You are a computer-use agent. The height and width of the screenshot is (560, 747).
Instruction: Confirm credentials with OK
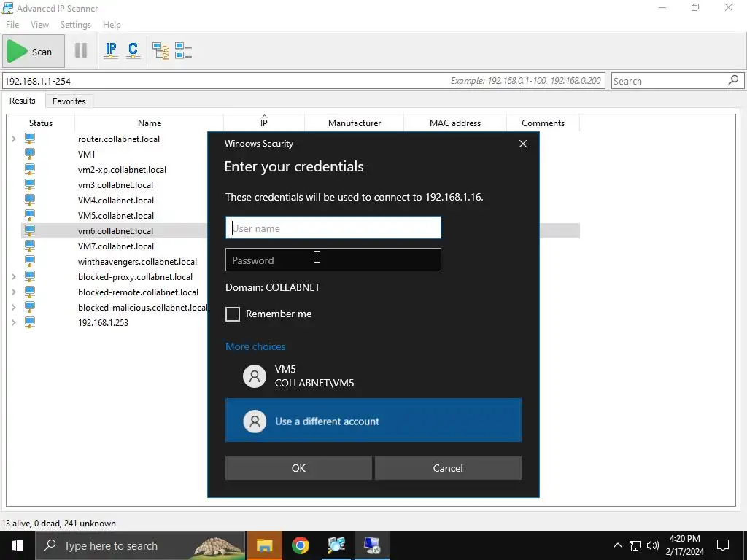point(298,468)
